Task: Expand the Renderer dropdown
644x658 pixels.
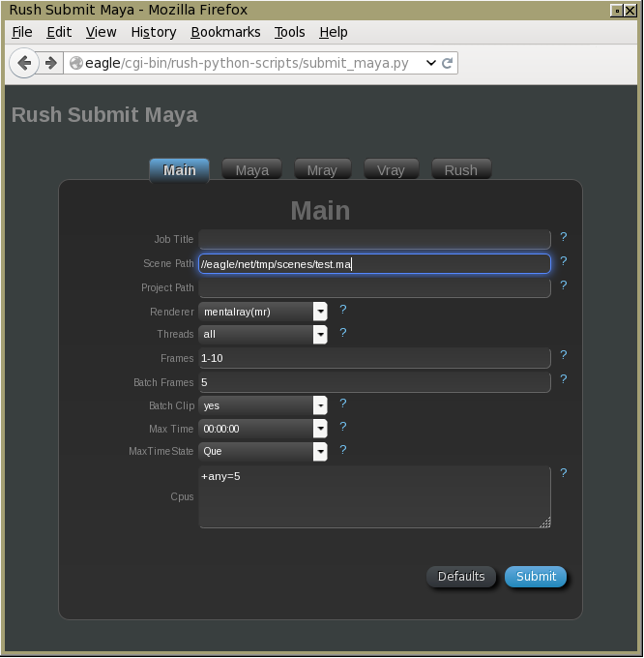Action: point(320,312)
